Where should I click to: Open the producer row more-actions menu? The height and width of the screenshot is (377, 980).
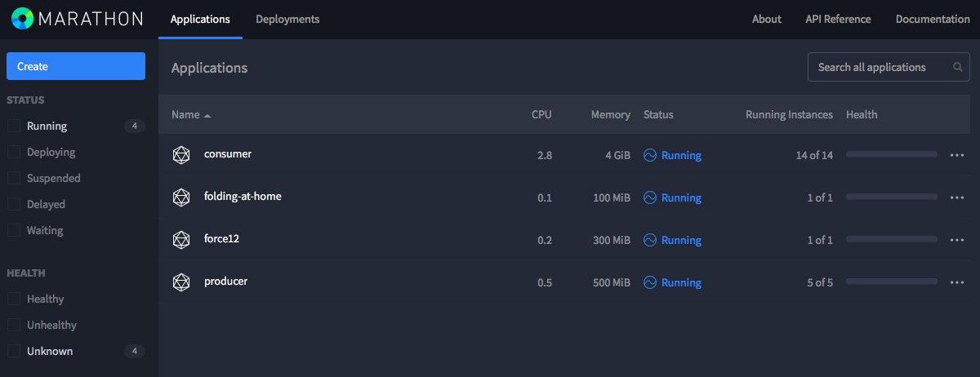click(x=958, y=282)
